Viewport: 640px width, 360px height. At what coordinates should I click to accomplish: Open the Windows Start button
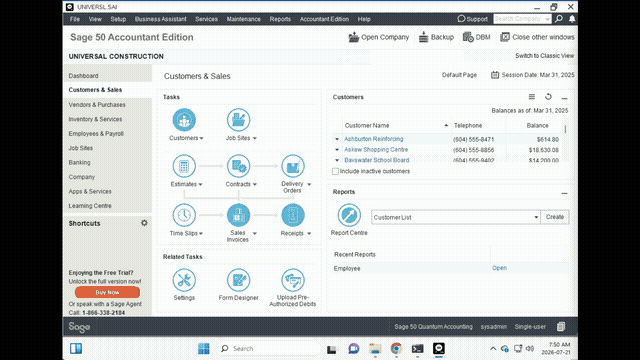tap(204, 349)
